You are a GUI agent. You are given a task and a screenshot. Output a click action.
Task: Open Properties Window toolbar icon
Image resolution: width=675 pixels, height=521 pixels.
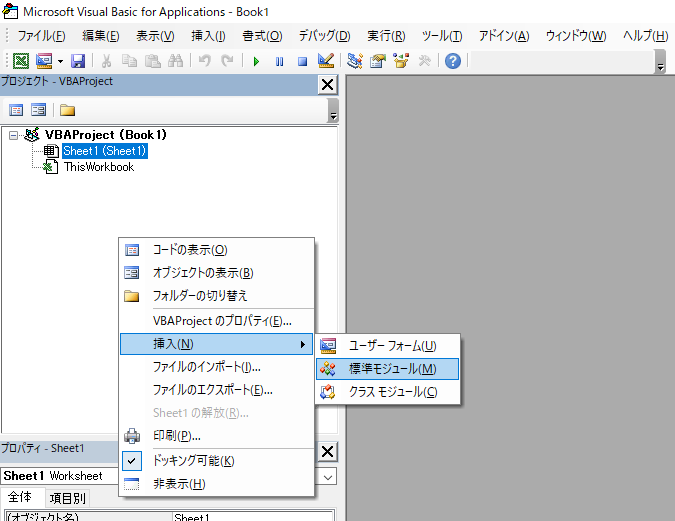click(x=378, y=61)
